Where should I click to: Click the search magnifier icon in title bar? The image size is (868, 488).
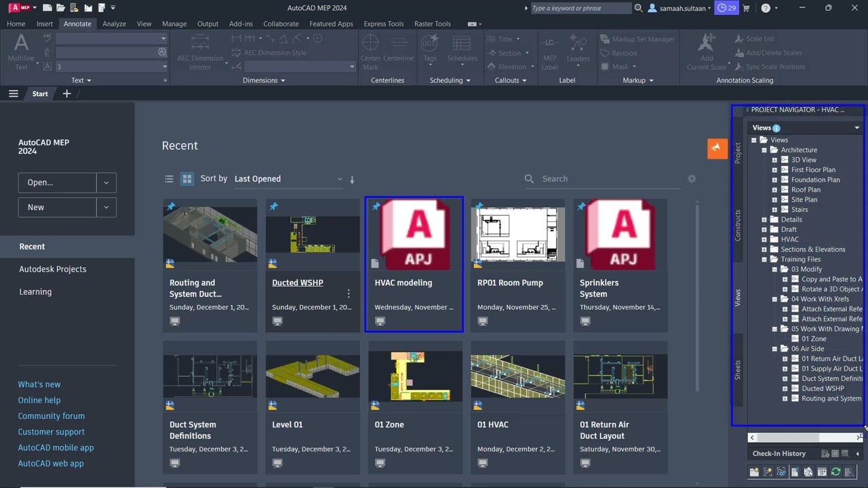tap(638, 8)
